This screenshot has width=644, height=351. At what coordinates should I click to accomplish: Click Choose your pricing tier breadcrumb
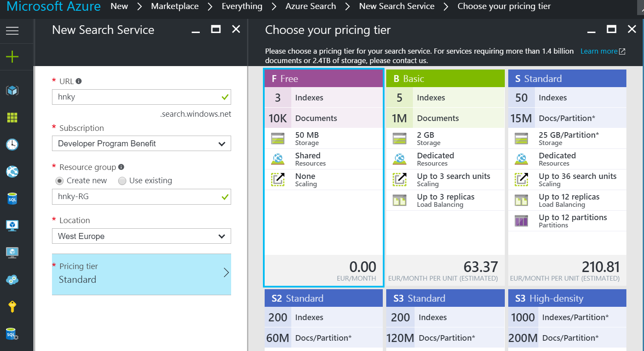(x=504, y=6)
